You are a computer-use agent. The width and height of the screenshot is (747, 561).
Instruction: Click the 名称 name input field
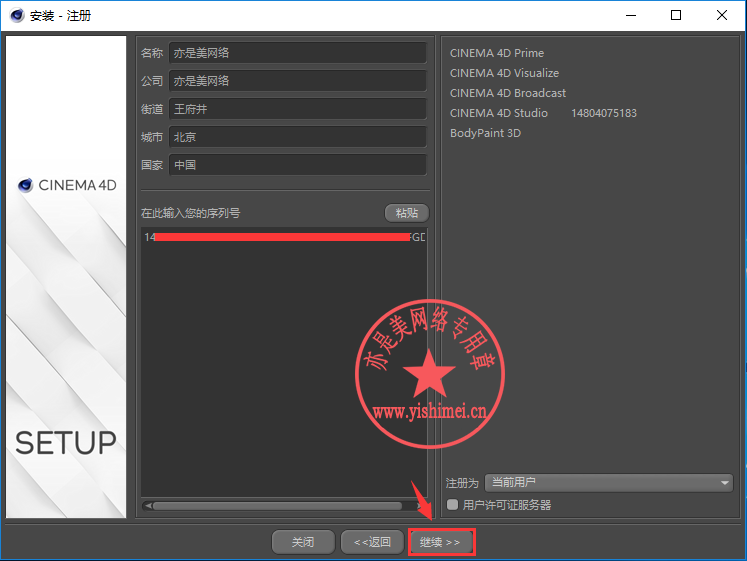pos(298,53)
